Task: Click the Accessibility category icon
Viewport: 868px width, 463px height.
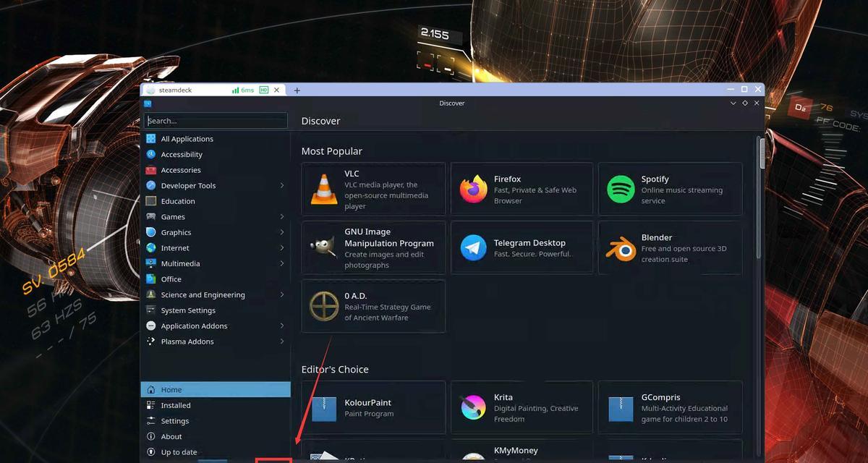Action: tap(150, 154)
